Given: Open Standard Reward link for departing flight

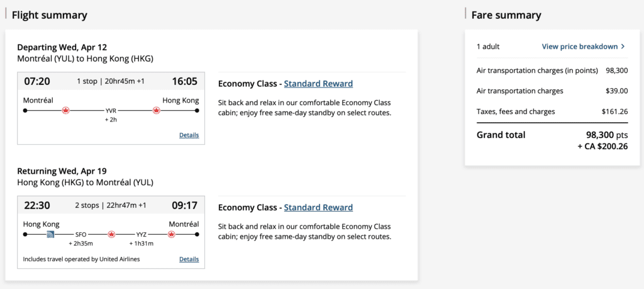Looking at the screenshot, I should click(318, 84).
